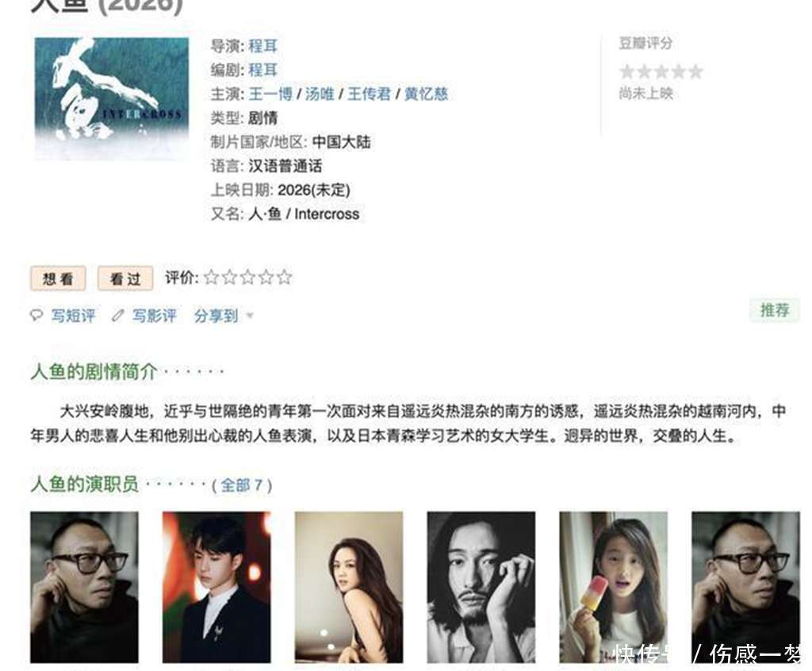Open actress 汤唯 link in 主演
Image resolution: width=812 pixels, height=671 pixels.
click(320, 94)
